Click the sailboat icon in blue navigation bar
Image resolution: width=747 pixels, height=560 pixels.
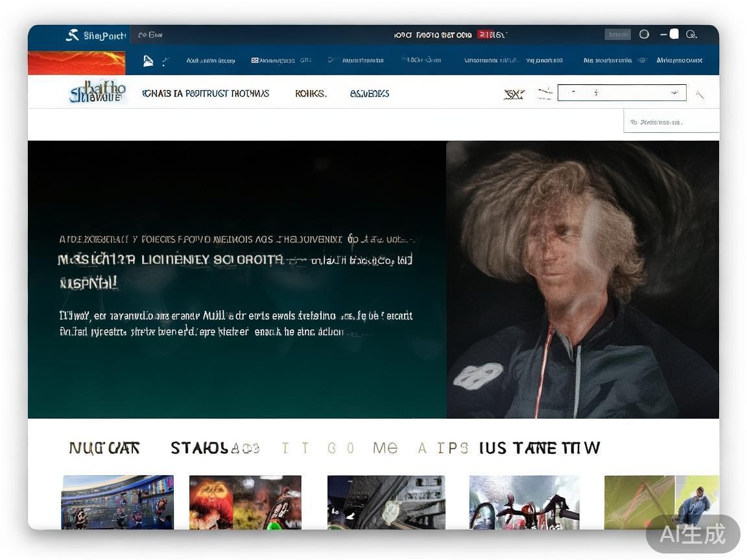coord(148,60)
